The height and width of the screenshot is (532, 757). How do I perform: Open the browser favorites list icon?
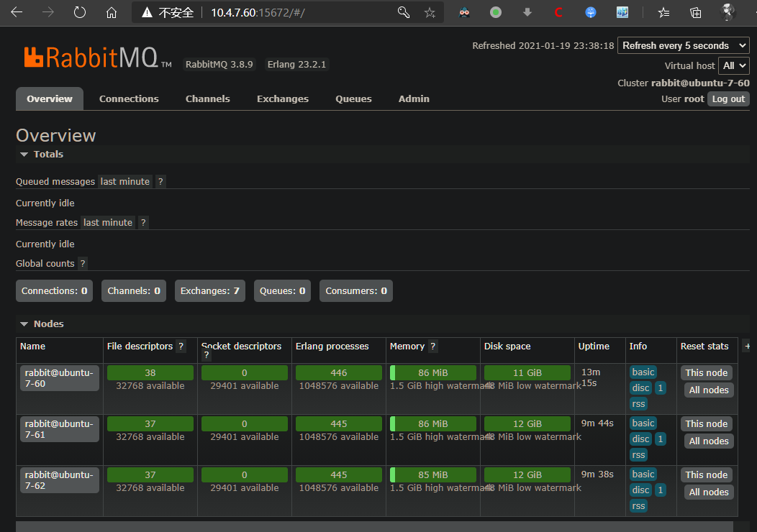click(x=663, y=12)
